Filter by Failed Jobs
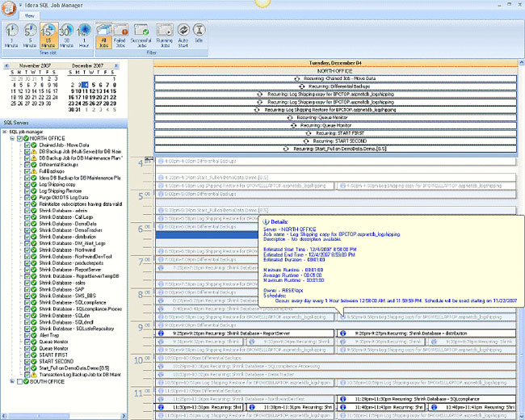Screen dimensions: 525x420 (x=120, y=36)
